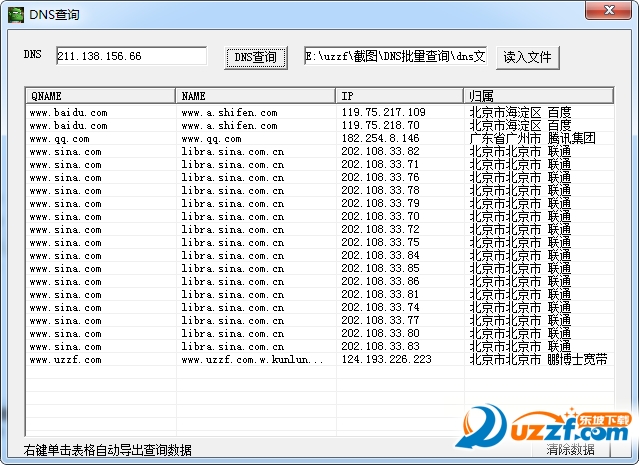Select row with IP 202.108.33.71
The image size is (639, 465).
tap(320, 164)
